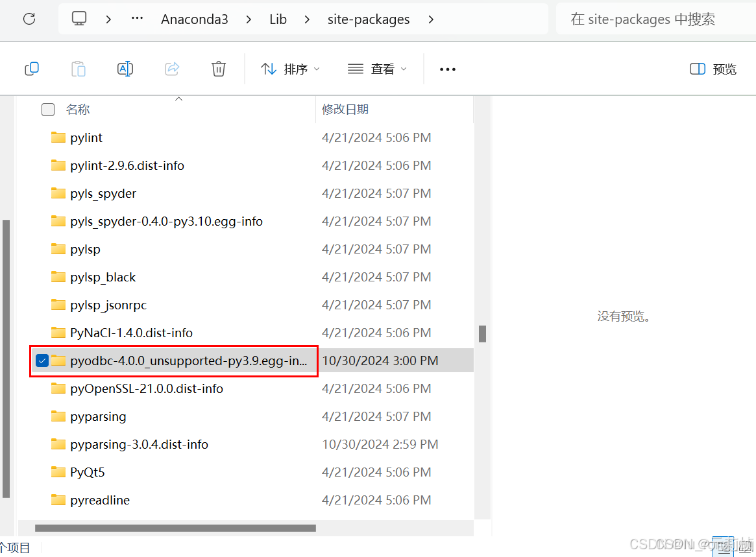Viewport: 756px width, 557px height.
Task: Select the pylsp_jsonrpc folder
Action: 108,305
